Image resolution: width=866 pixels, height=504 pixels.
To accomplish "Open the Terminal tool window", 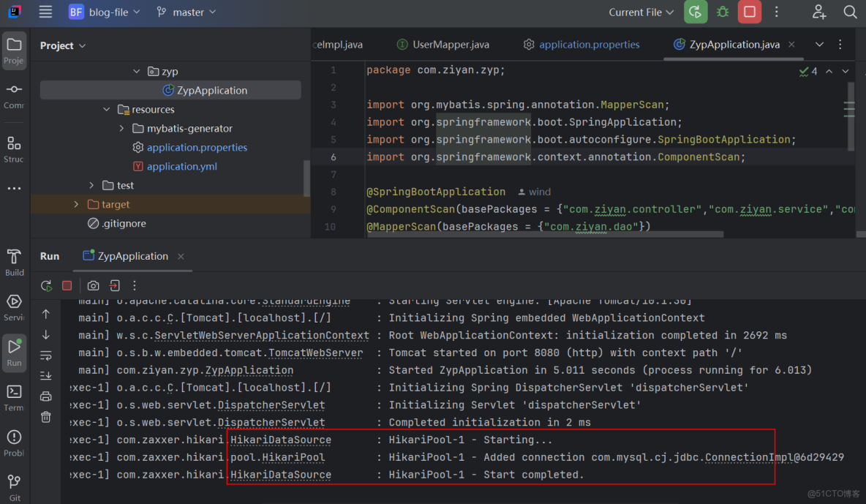I will coord(14,396).
